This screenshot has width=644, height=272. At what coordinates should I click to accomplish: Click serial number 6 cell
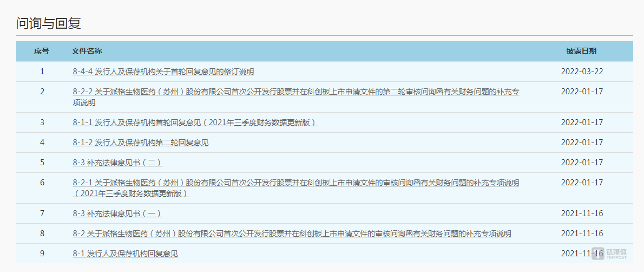(x=42, y=183)
